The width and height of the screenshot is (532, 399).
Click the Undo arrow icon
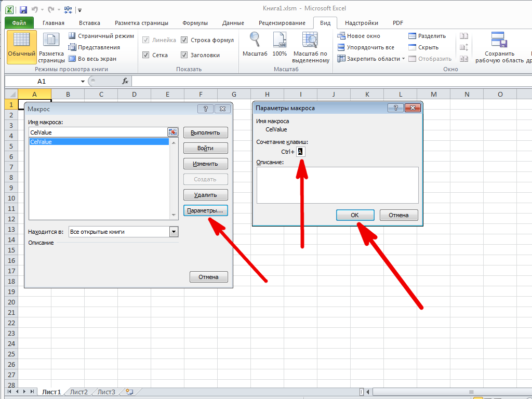(35, 9)
